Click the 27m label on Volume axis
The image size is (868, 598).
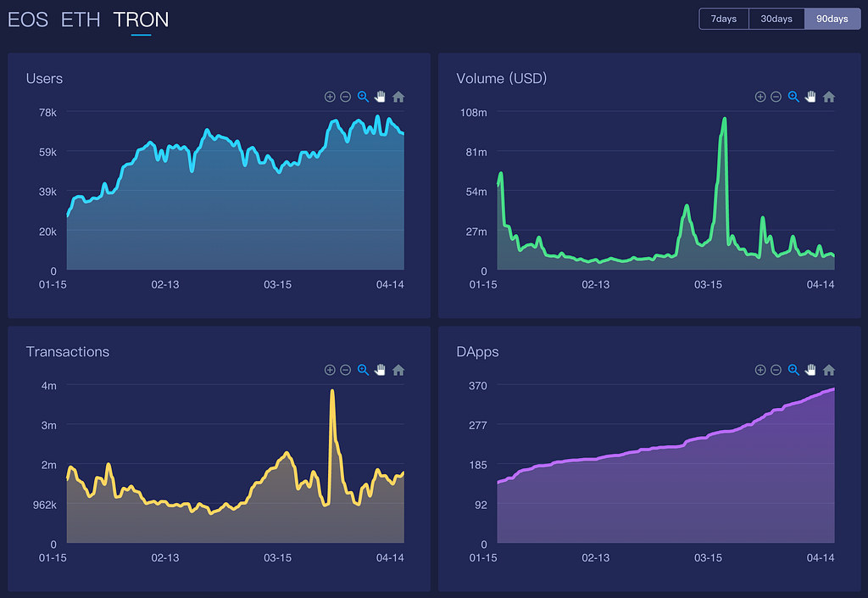pyautogui.click(x=476, y=232)
